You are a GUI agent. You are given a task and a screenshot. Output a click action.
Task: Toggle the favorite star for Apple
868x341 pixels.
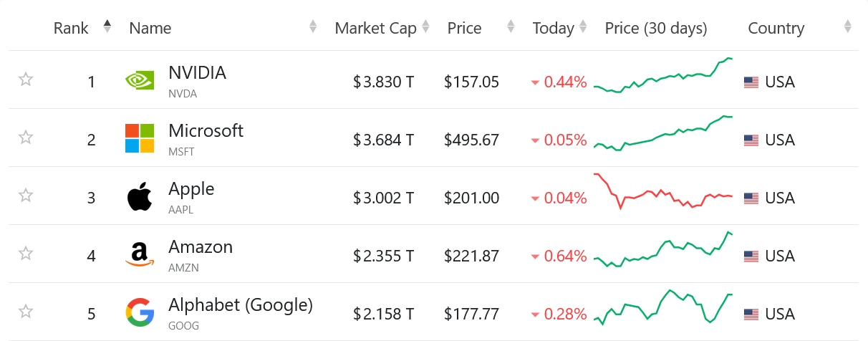pyautogui.click(x=26, y=196)
